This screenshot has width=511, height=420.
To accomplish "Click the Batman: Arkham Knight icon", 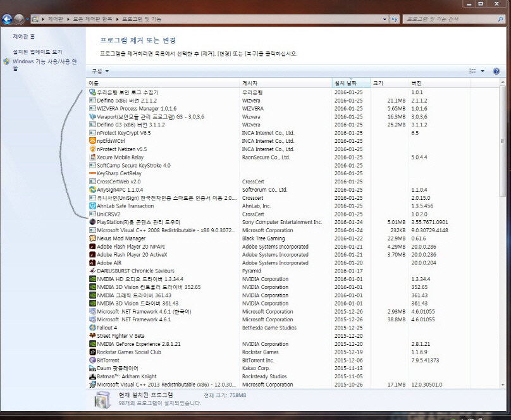I will point(92,376).
